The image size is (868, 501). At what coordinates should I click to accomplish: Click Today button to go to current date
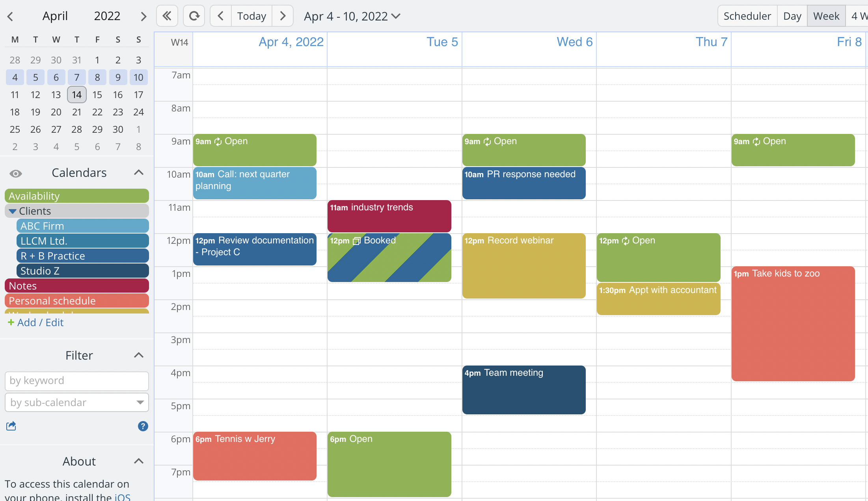252,16
